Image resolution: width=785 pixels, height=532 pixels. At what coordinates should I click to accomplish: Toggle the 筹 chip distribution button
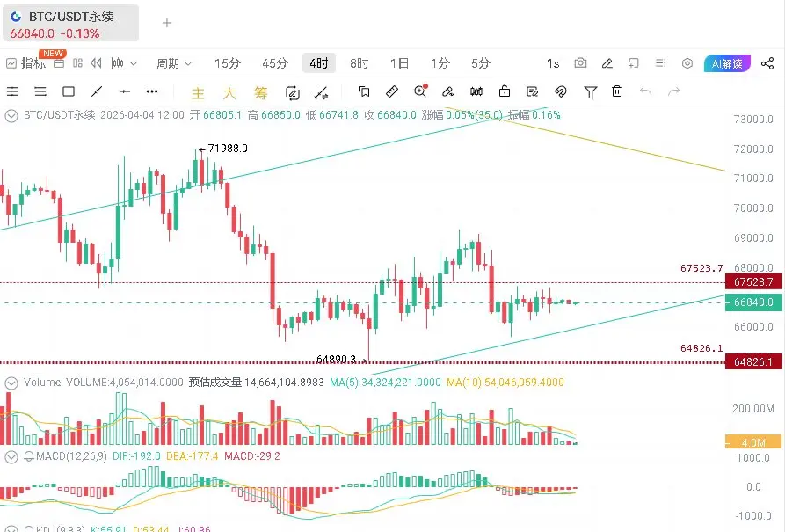pyautogui.click(x=261, y=93)
